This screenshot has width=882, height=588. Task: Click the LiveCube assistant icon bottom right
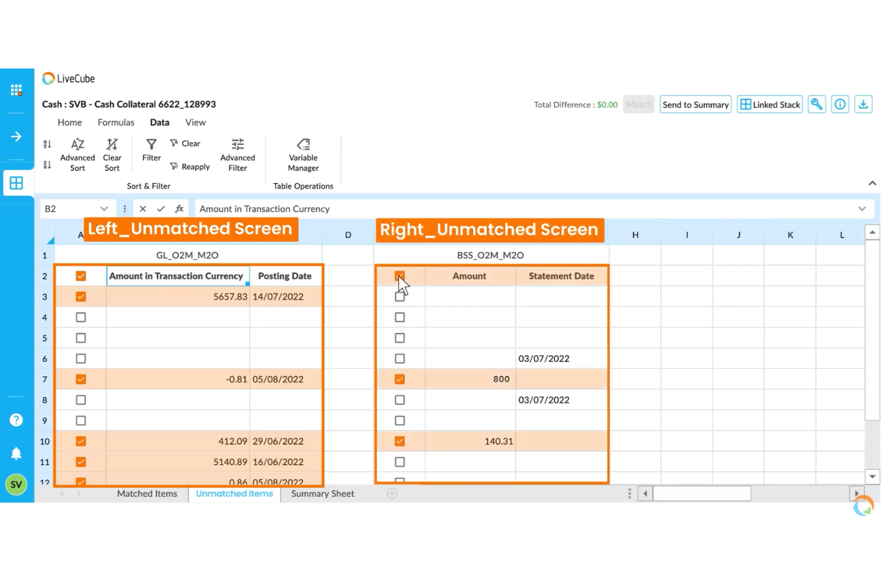[x=863, y=506]
